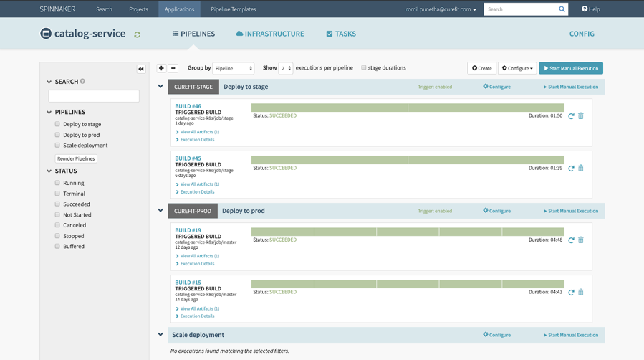The height and width of the screenshot is (360, 644).
Task: Enable the Succeeded status filter
Action: click(57, 204)
